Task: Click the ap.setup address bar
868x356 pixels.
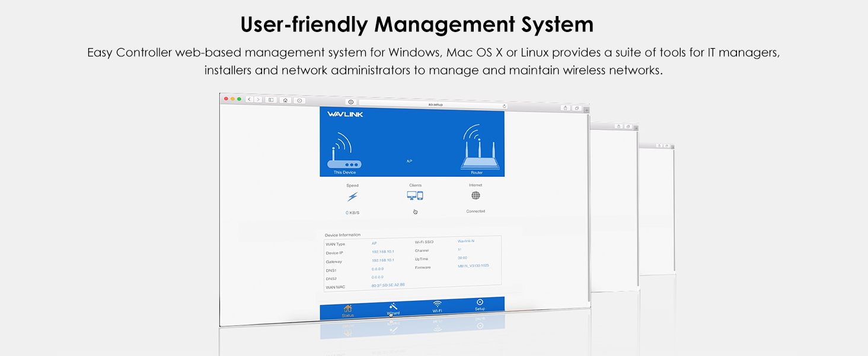Action: (435, 104)
